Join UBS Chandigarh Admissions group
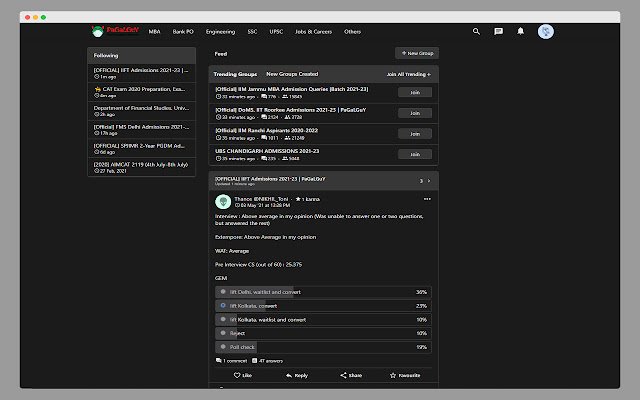 pos(415,154)
